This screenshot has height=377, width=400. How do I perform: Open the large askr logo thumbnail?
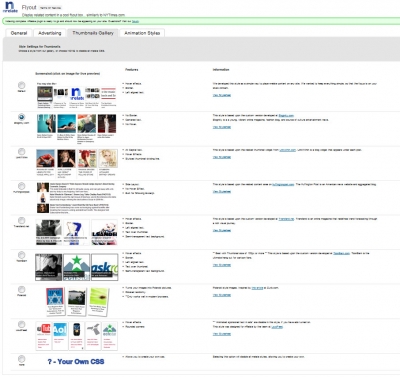(x=105, y=267)
